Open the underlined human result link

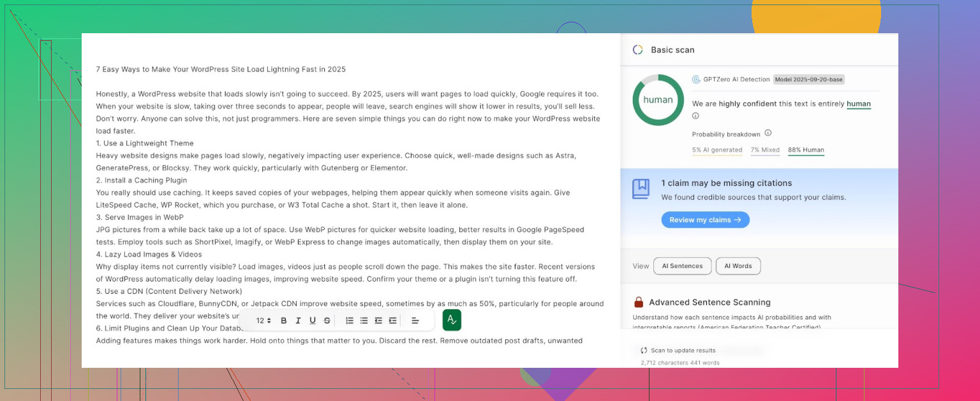tap(858, 104)
